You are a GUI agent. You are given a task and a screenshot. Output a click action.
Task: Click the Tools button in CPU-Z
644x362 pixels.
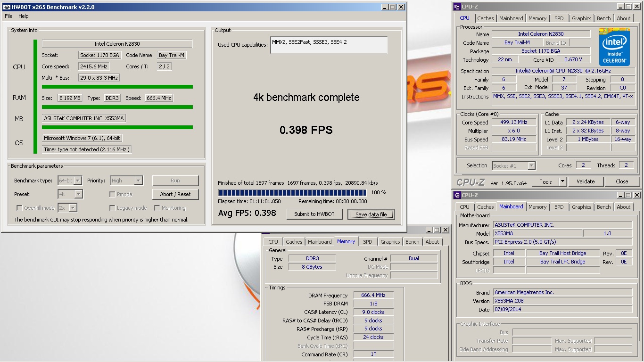click(545, 181)
